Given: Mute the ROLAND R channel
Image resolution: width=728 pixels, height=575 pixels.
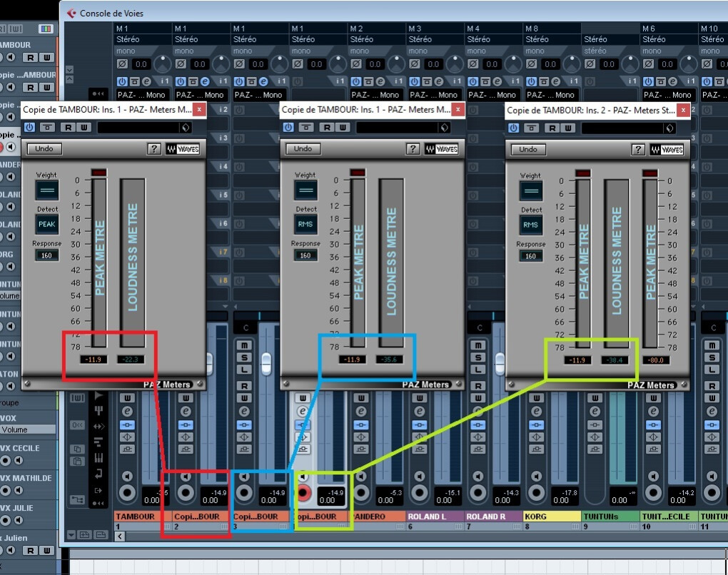Looking at the screenshot, I should [x=477, y=345].
